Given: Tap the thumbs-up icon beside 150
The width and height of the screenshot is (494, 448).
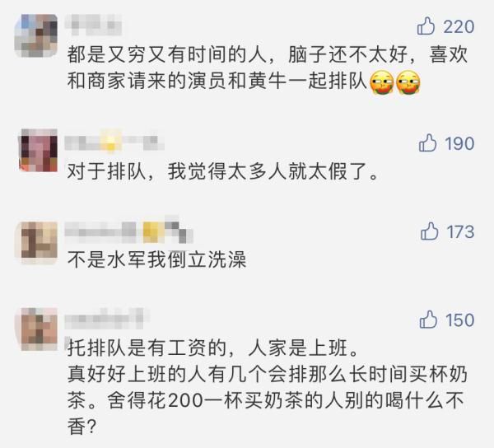Looking at the screenshot, I should tap(428, 320).
